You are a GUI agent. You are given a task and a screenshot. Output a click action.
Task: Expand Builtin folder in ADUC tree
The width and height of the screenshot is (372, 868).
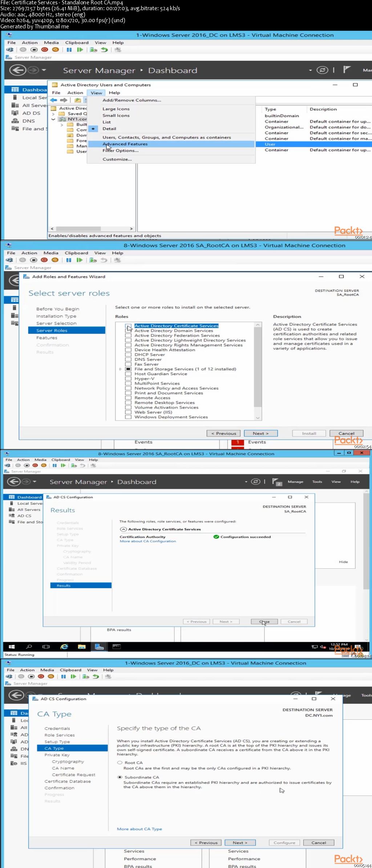62,124
